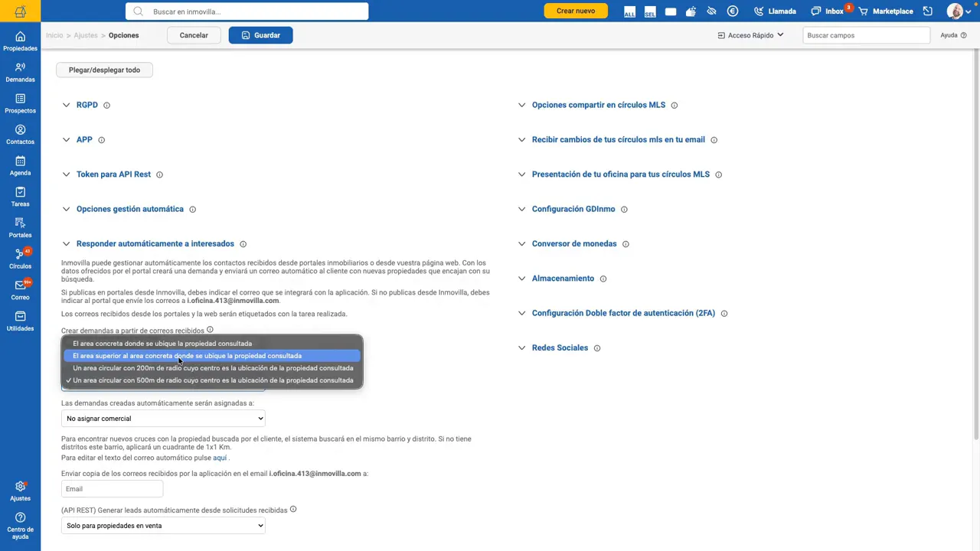Image resolution: width=980 pixels, height=551 pixels.
Task: Open Prospectos from the sidebar
Action: pyautogui.click(x=20, y=103)
